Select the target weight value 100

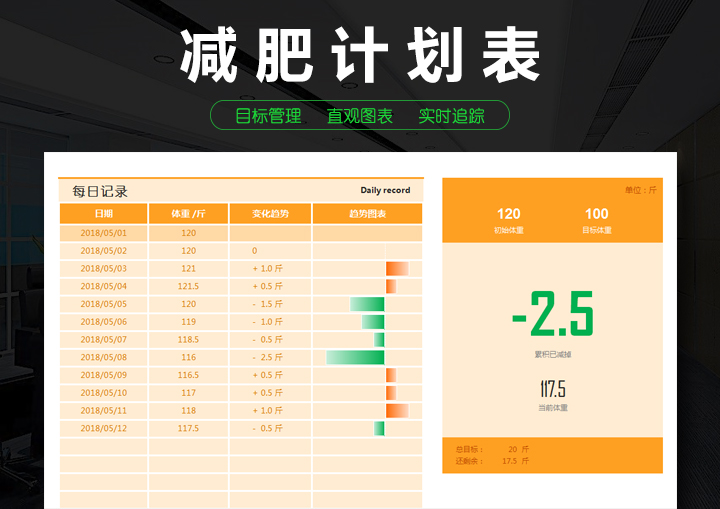point(596,213)
